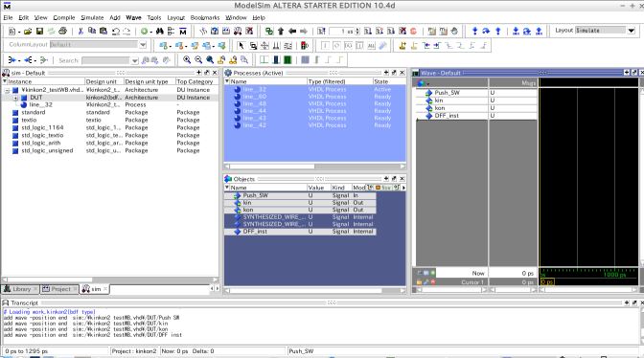644x358 pixels.
Task: Find next falling edge icon
Action: [x=460, y=46]
